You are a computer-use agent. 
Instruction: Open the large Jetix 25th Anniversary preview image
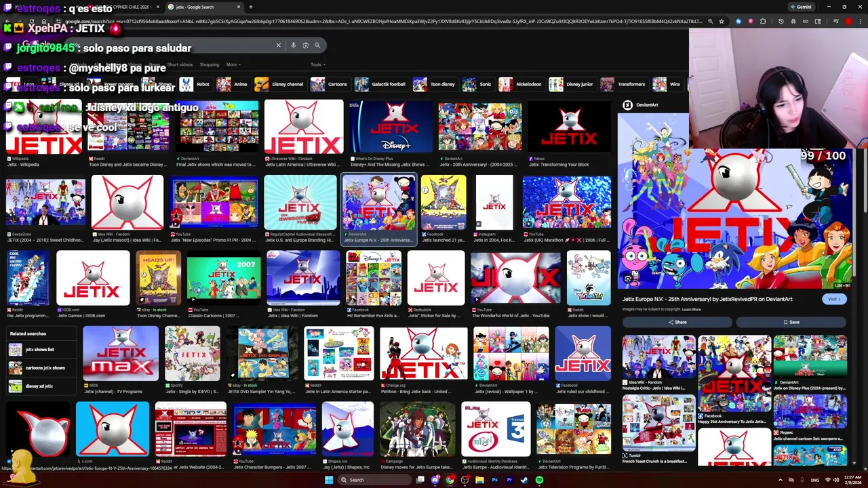(736, 217)
